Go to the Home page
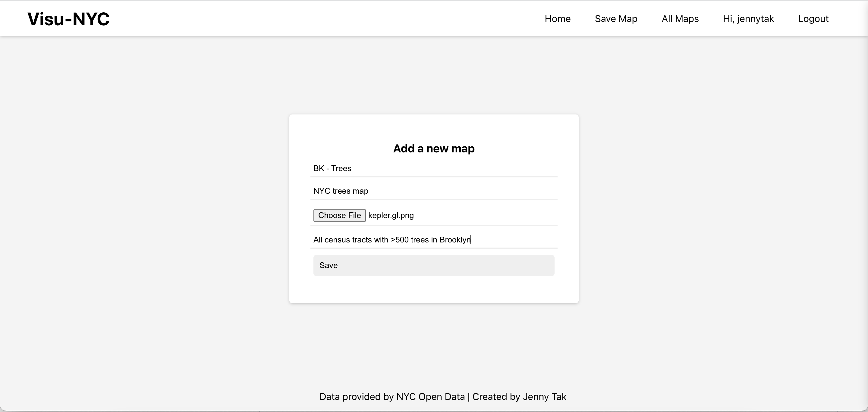868x412 pixels. coord(557,19)
